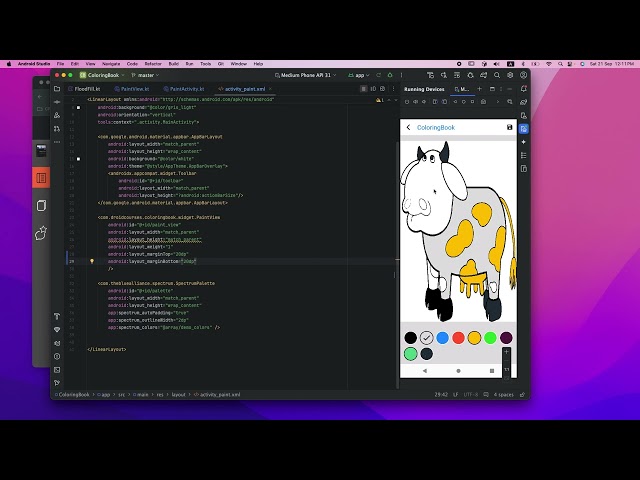This screenshot has width=640, height=480.
Task: Open the account profile icon
Action: (524, 75)
